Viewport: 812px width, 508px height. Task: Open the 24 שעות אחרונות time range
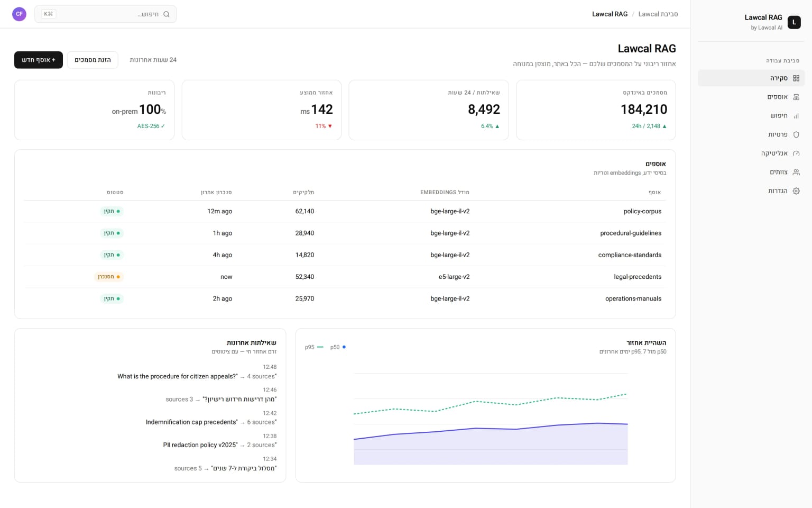pos(153,60)
